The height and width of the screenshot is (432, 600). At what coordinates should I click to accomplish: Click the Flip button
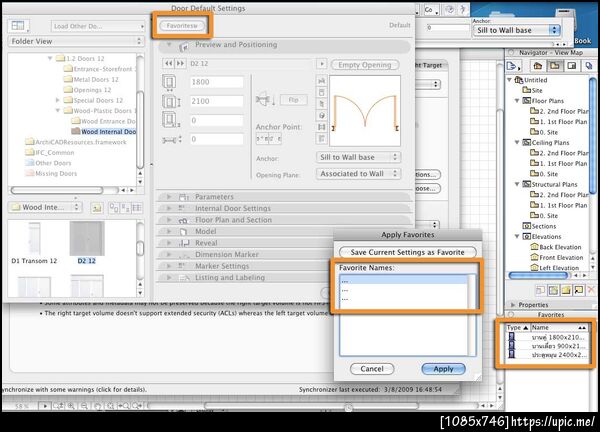293,100
